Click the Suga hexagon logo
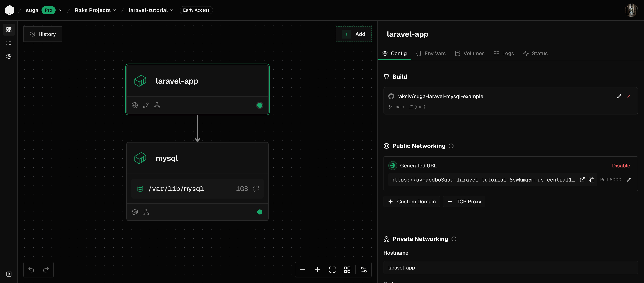644x283 pixels. (9, 10)
